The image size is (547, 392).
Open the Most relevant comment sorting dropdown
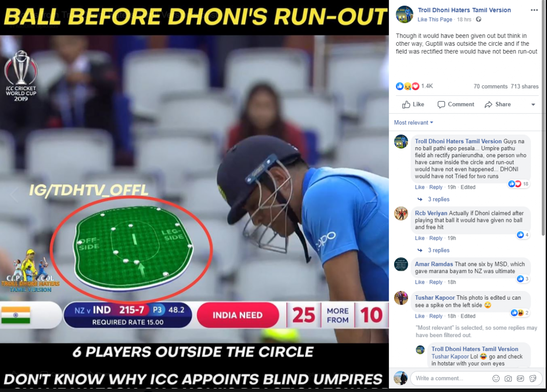(413, 123)
